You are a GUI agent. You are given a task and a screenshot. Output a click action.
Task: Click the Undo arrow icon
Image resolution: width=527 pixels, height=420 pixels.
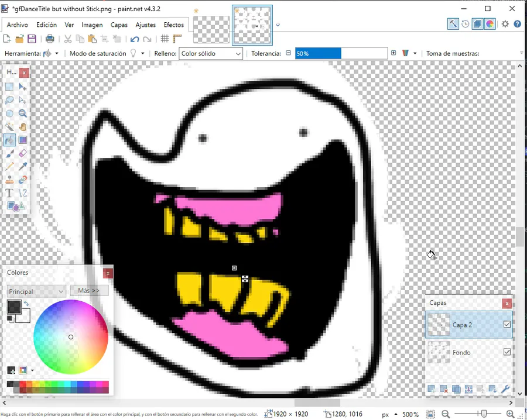[135, 39]
